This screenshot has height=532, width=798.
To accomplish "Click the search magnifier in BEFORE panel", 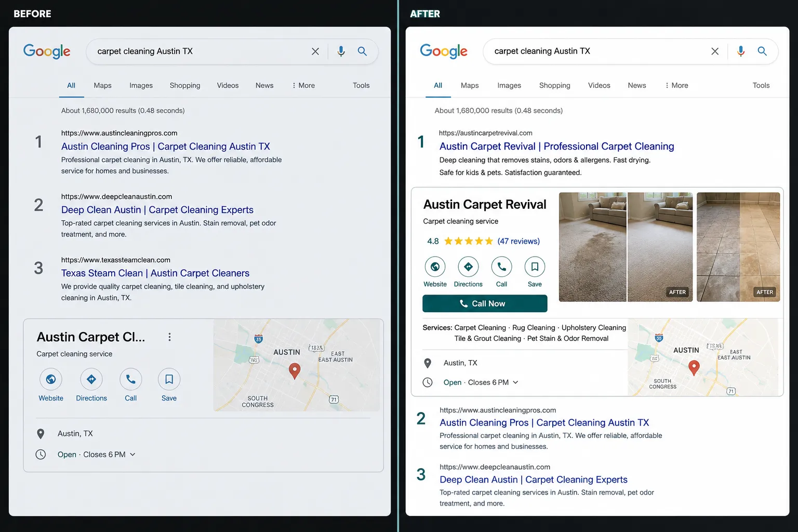I will [x=362, y=51].
